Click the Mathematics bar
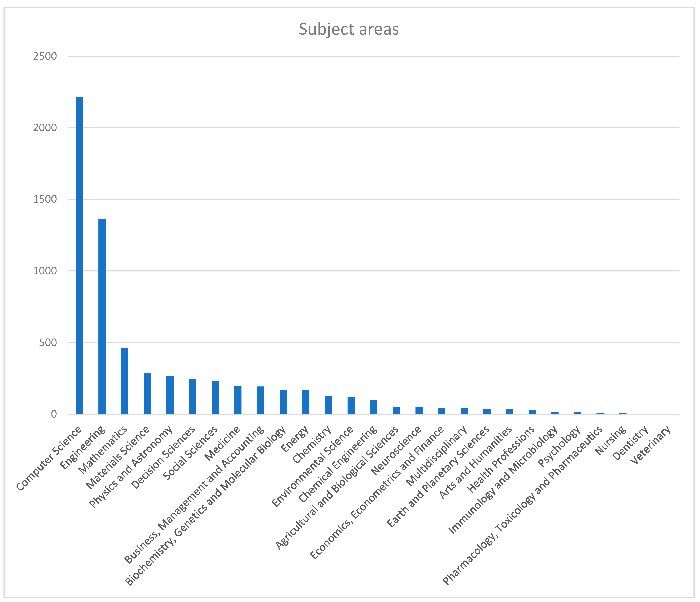The height and width of the screenshot is (602, 700). click(x=125, y=381)
